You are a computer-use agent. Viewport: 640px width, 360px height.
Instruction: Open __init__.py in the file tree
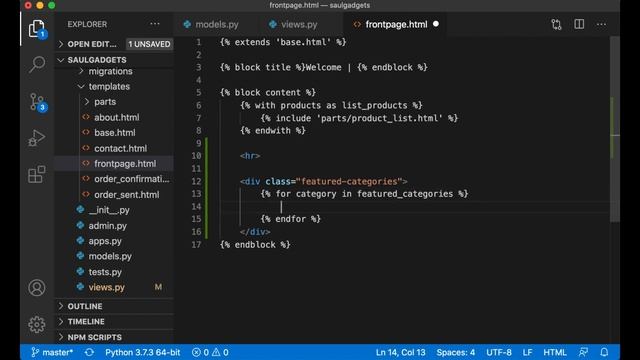coord(109,210)
